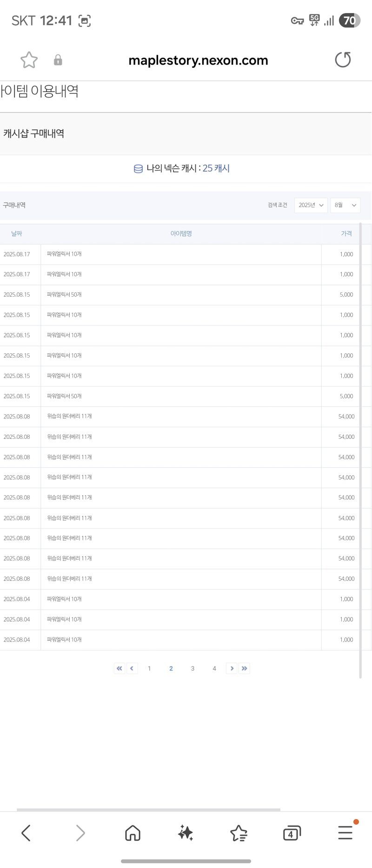The image size is (372, 868).
Task: Jump to first page with double-left arrow
Action: click(x=120, y=669)
